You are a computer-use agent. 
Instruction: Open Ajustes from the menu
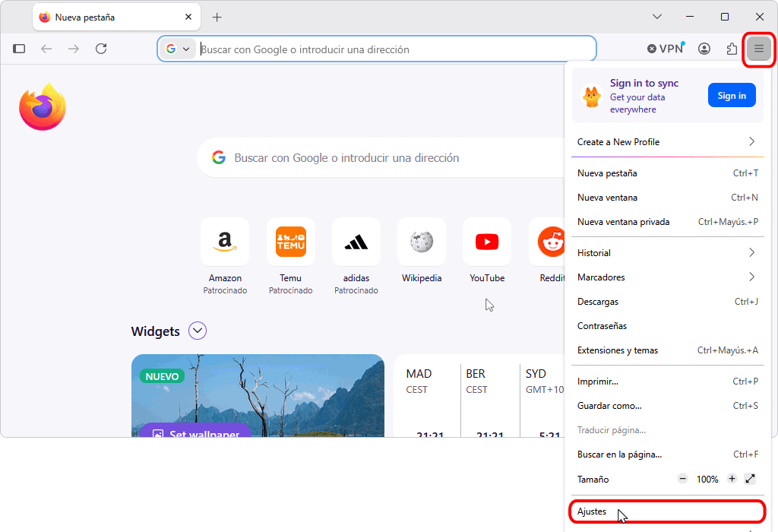point(667,511)
